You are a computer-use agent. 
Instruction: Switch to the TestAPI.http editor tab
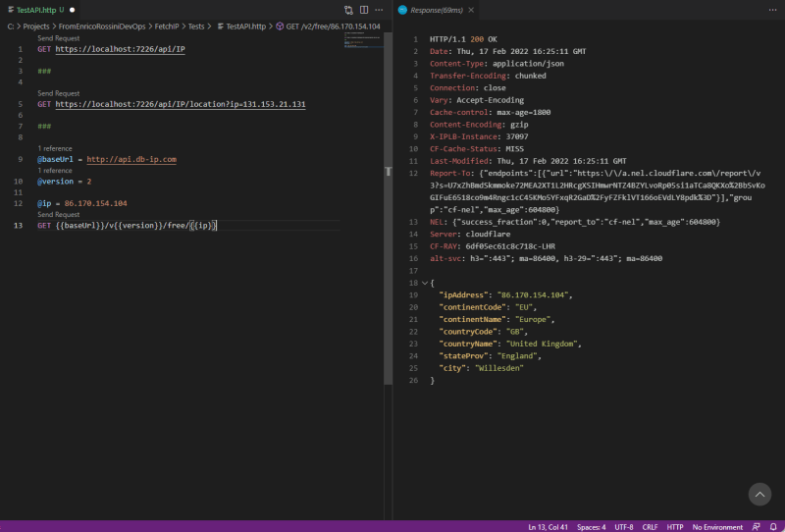[40, 10]
